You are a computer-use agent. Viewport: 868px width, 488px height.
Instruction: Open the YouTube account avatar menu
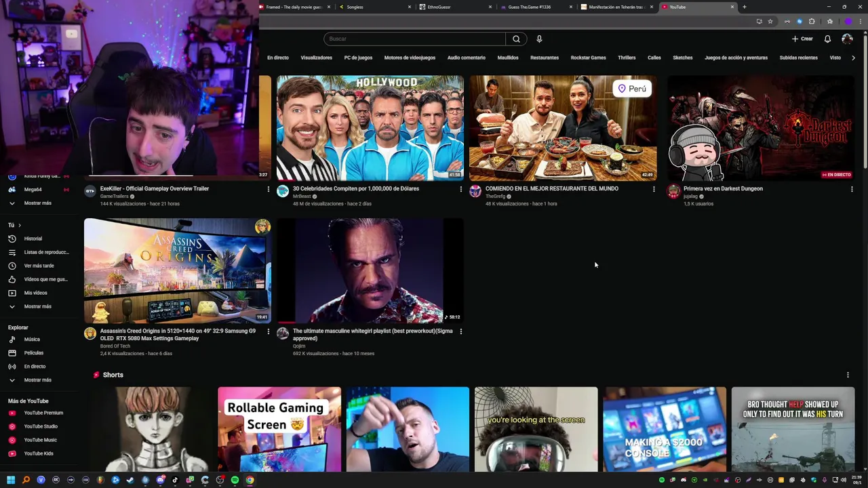coord(847,39)
